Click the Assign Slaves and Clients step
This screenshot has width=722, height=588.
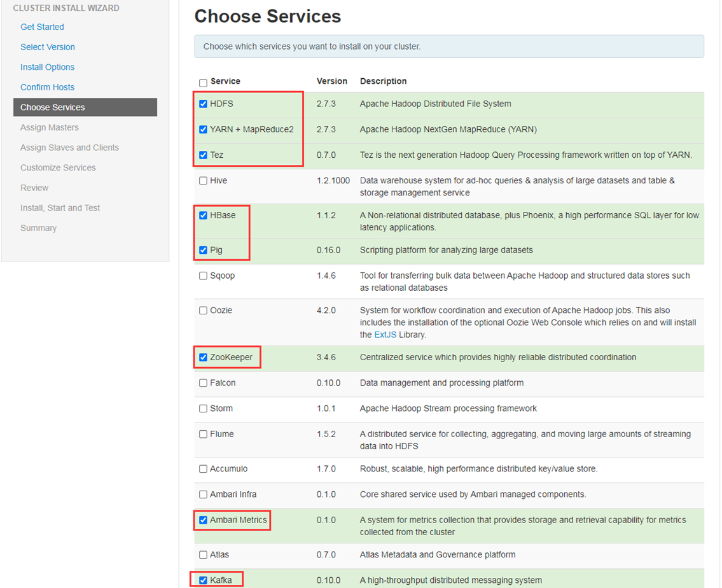[x=69, y=148]
